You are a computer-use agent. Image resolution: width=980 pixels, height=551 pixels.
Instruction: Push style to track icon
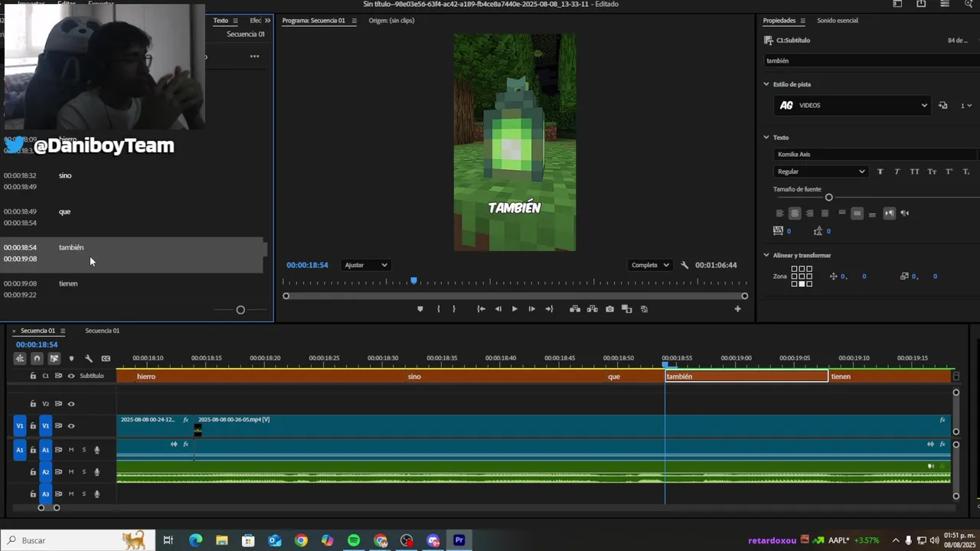pos(943,106)
